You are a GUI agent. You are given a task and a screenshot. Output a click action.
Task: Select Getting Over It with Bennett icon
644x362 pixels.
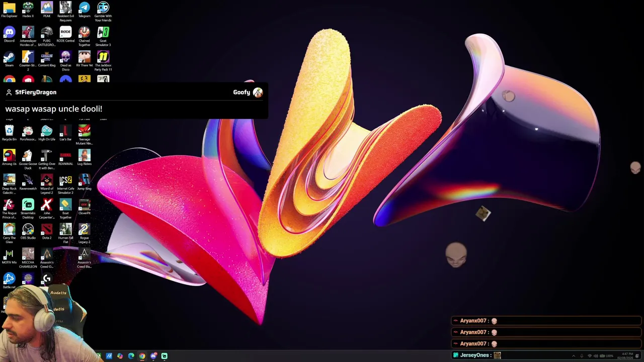[x=47, y=160]
